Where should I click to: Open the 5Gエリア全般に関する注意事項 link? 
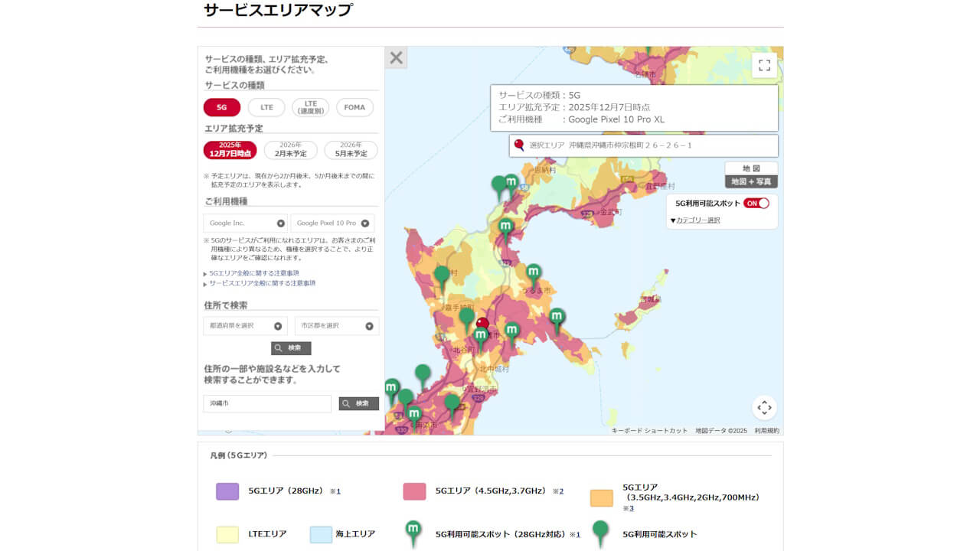[253, 272]
